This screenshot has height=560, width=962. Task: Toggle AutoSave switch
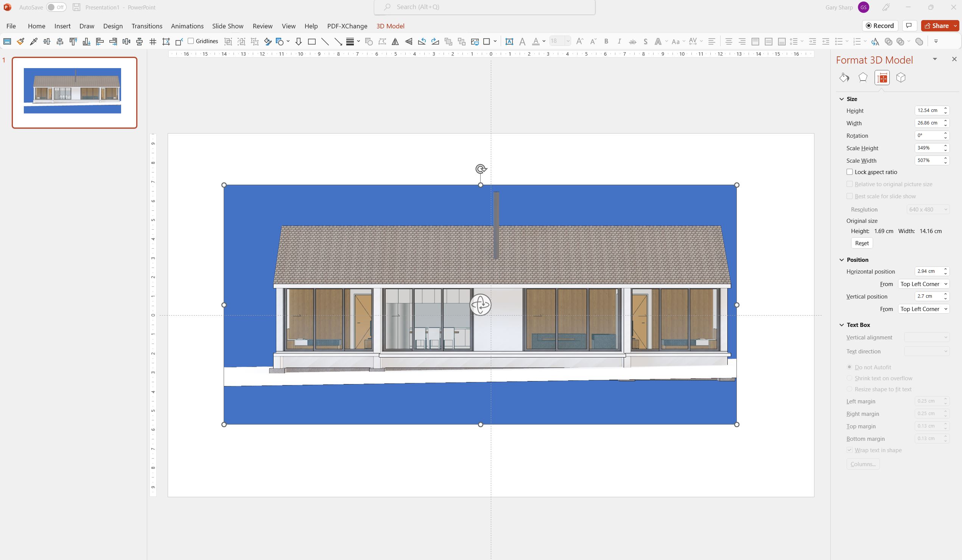(x=56, y=7)
